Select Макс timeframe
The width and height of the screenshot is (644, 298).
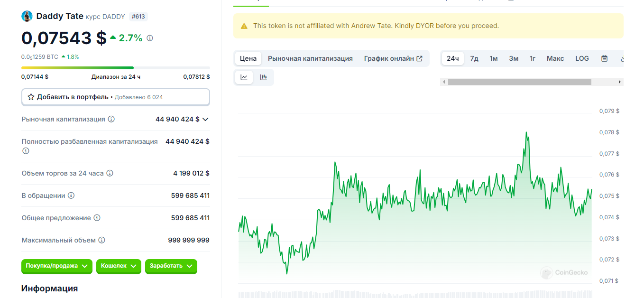tap(555, 58)
